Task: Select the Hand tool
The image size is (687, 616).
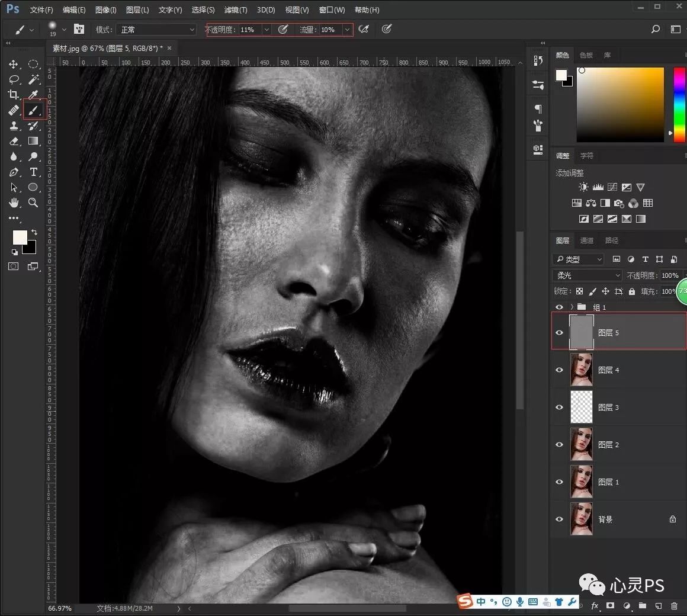Action: click(x=14, y=203)
